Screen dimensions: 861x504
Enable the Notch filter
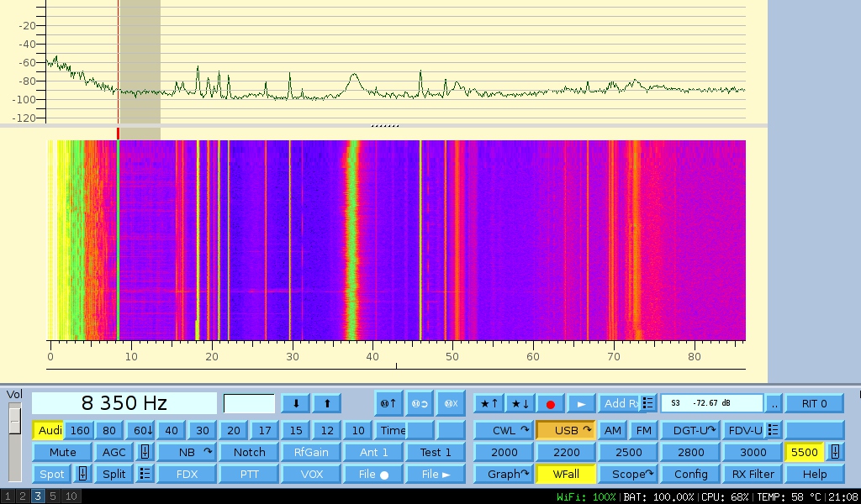(x=249, y=452)
